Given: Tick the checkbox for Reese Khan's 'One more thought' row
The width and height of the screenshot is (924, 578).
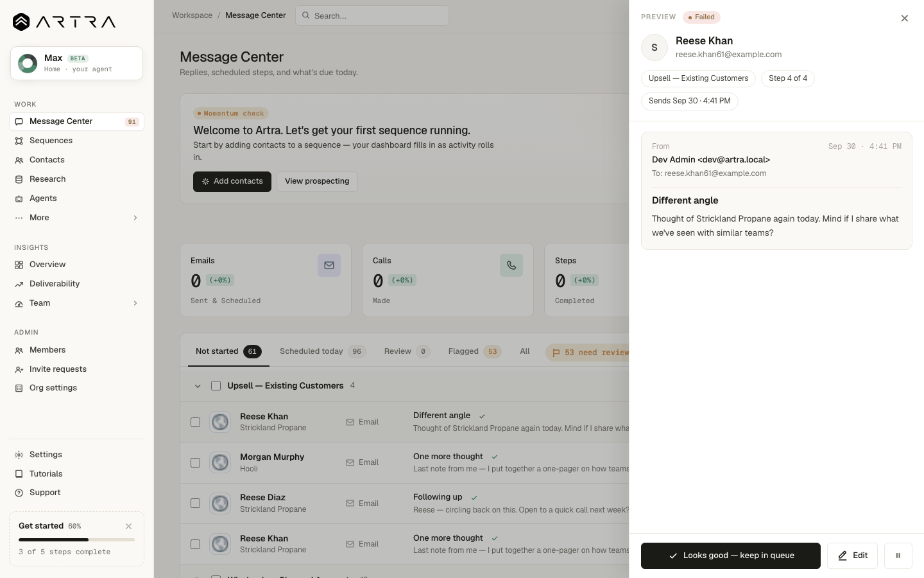Looking at the screenshot, I should (x=195, y=544).
